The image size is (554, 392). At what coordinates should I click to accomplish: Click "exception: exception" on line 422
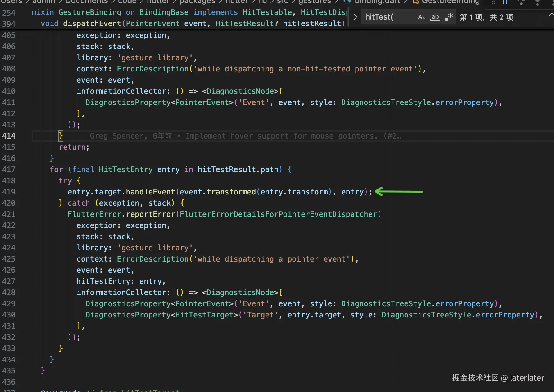coord(121,226)
